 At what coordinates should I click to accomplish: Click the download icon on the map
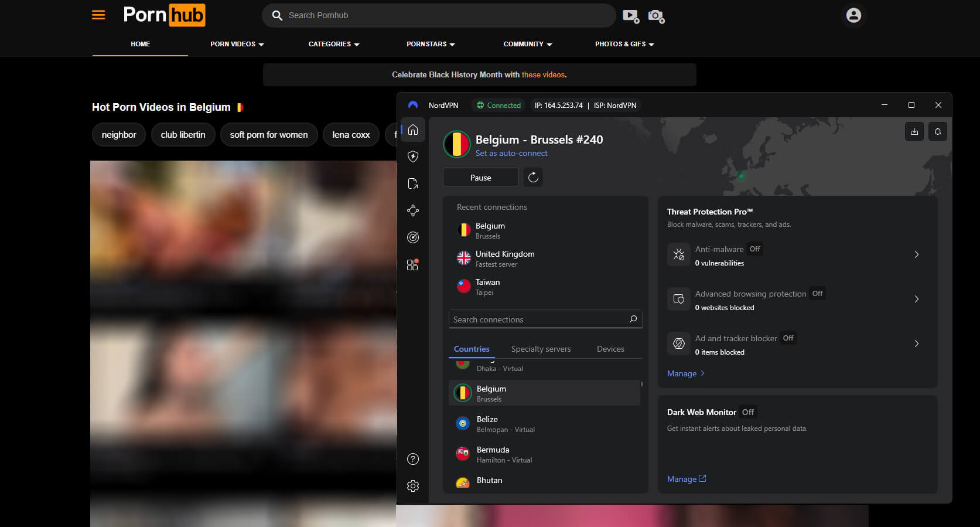point(914,131)
